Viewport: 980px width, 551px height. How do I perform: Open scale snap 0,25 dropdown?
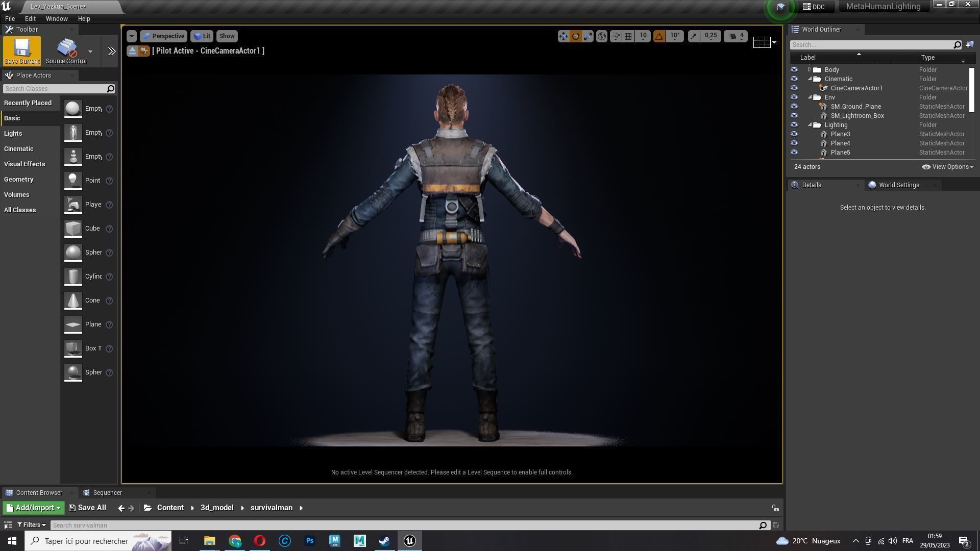coord(710,36)
